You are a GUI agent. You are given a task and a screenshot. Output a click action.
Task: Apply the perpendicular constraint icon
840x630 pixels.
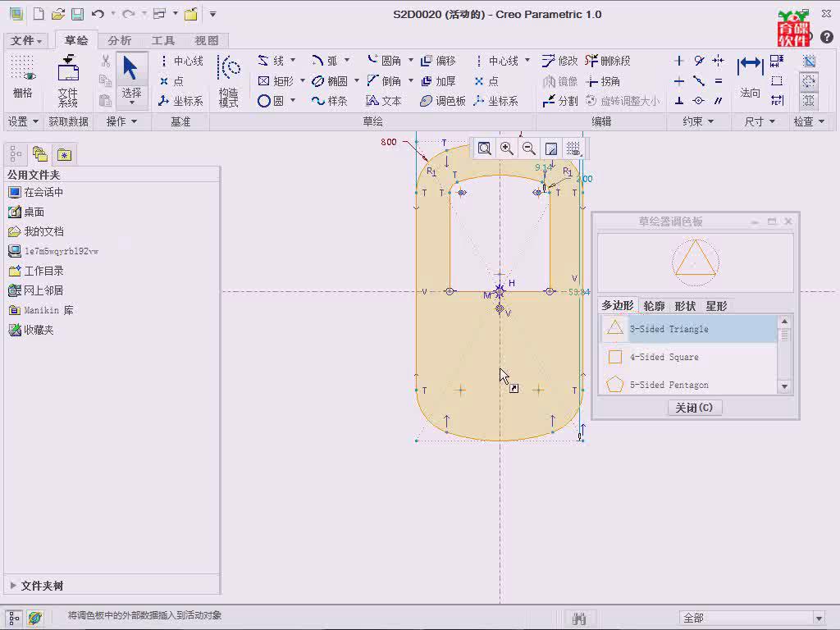(x=678, y=101)
